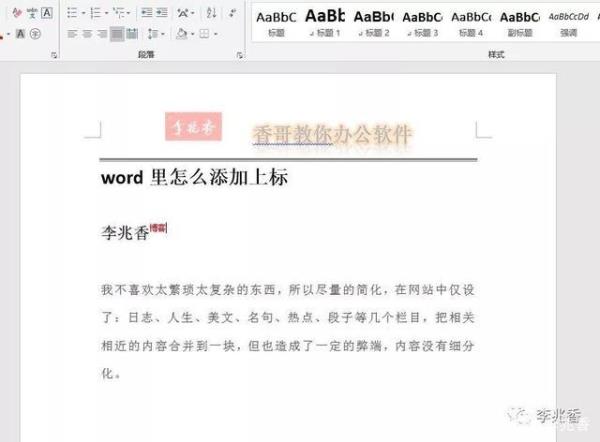Open the bullet list style dropdown arrow
This screenshot has height=442, width=600.
[83, 13]
